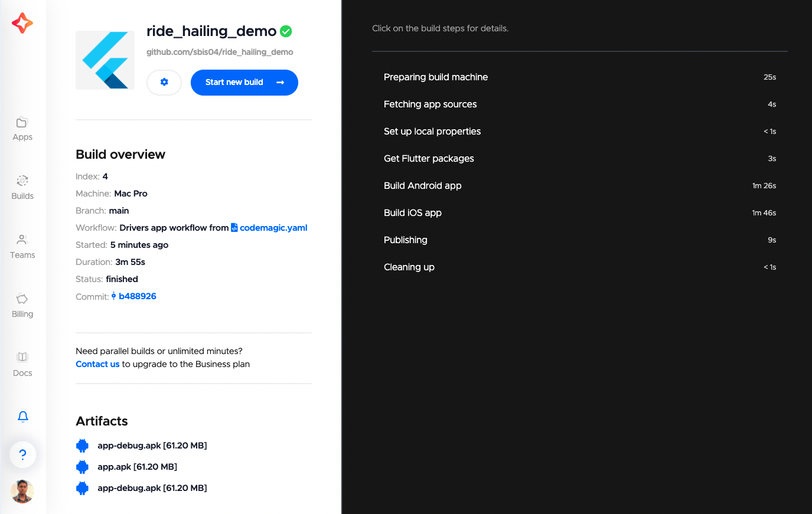Open commit b488926 link

click(x=138, y=296)
